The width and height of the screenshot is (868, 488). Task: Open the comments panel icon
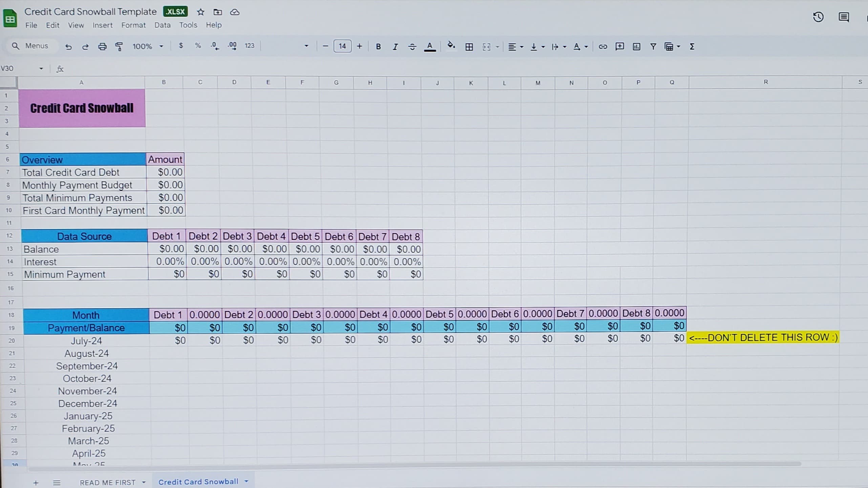tap(844, 17)
